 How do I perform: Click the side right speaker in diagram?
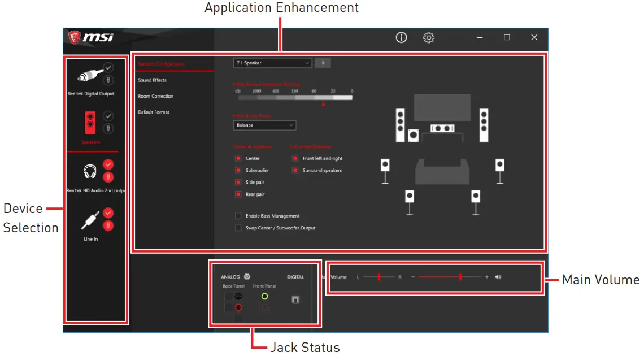point(499,171)
